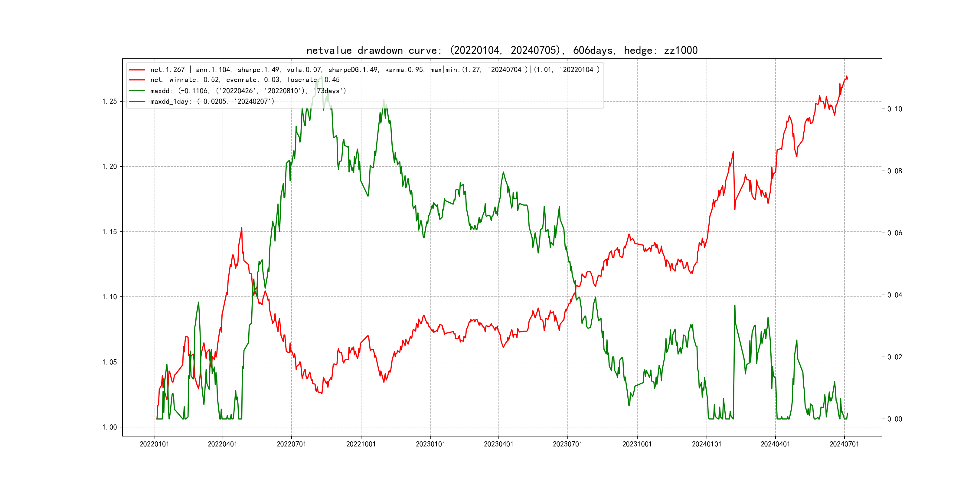Click the chart title text
This screenshot has height=490, width=980.
pyautogui.click(x=502, y=50)
